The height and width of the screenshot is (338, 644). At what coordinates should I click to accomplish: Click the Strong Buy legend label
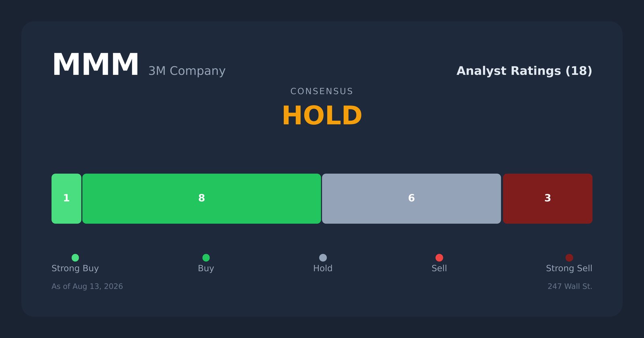[75, 268]
